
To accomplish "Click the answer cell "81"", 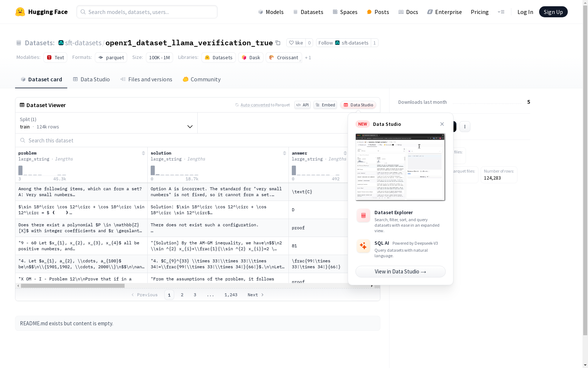I will (318, 246).
